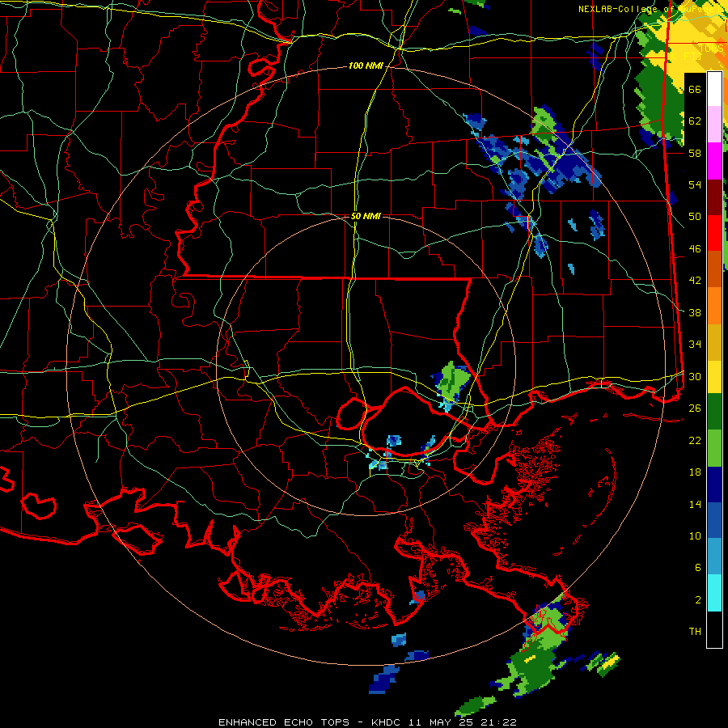Select the bright yellow legend swatch
Screen dimensions: 728x728
pyautogui.click(x=714, y=377)
